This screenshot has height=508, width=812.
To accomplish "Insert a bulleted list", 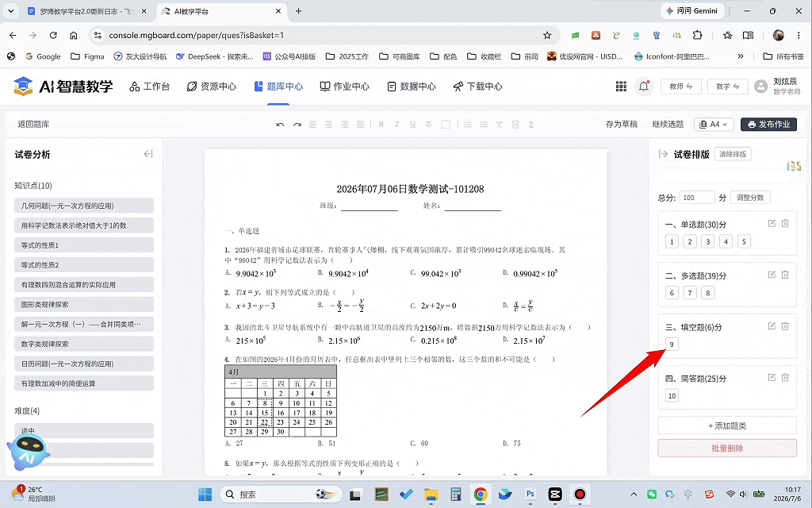I will click(484, 125).
